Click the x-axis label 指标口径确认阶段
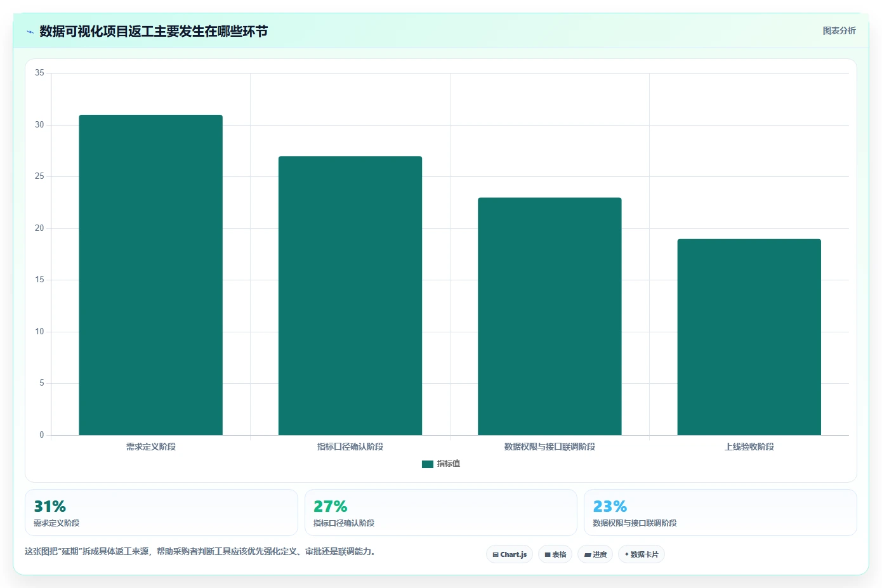882x588 pixels. [x=350, y=447]
